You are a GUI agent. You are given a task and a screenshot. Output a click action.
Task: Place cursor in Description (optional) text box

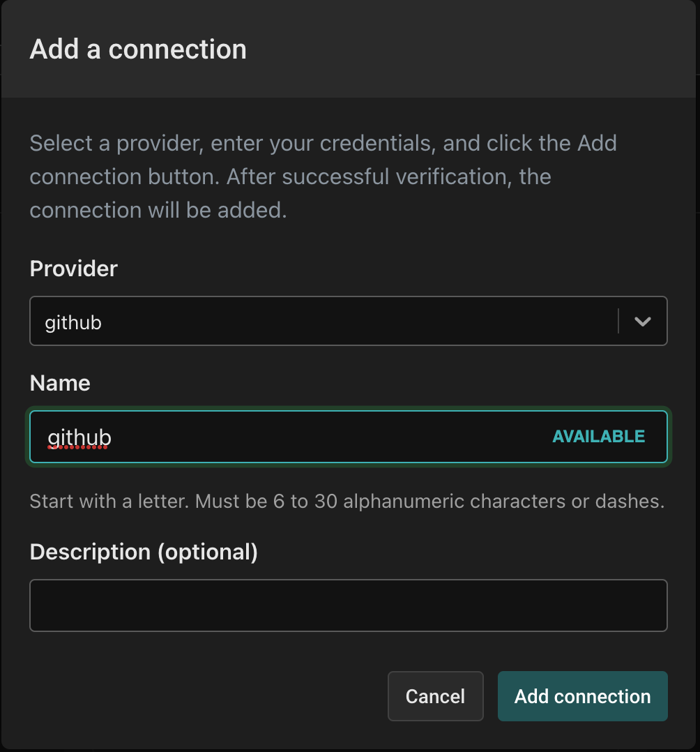(349, 606)
